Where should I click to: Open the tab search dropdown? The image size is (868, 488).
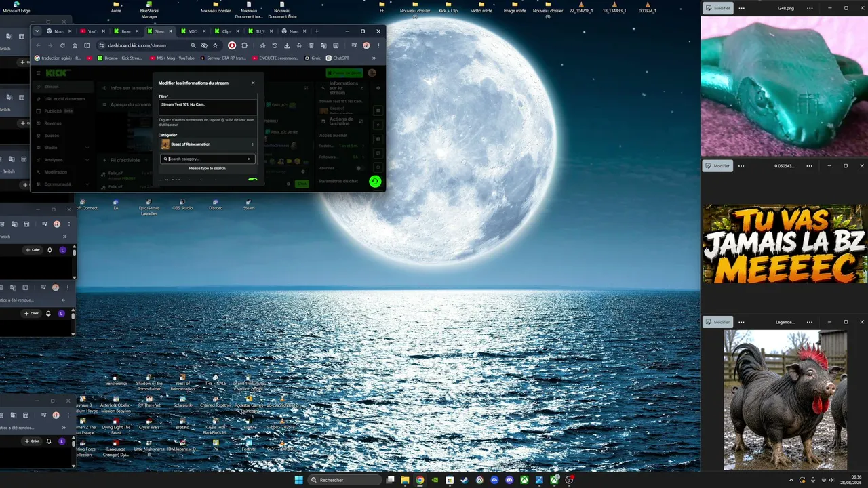point(37,31)
